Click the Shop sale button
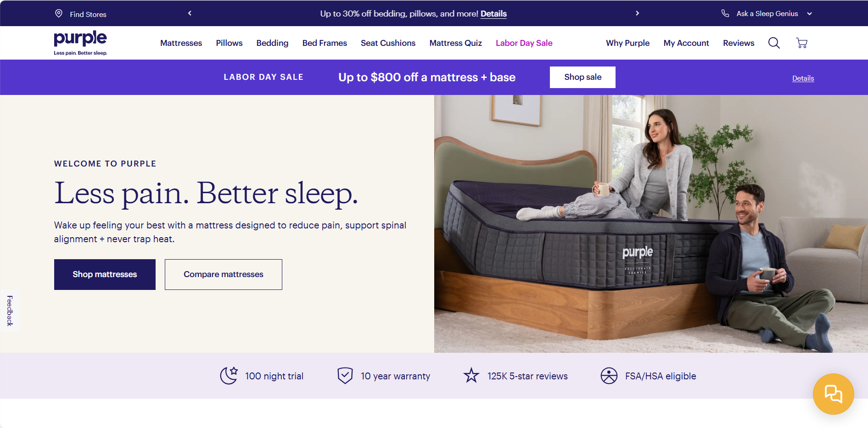Image resolution: width=868 pixels, height=428 pixels. [582, 77]
